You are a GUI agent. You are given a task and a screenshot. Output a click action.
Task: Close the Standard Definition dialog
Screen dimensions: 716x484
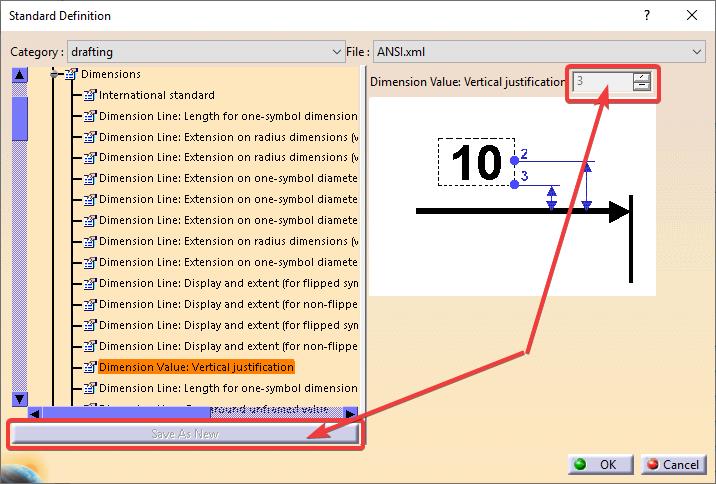692,16
